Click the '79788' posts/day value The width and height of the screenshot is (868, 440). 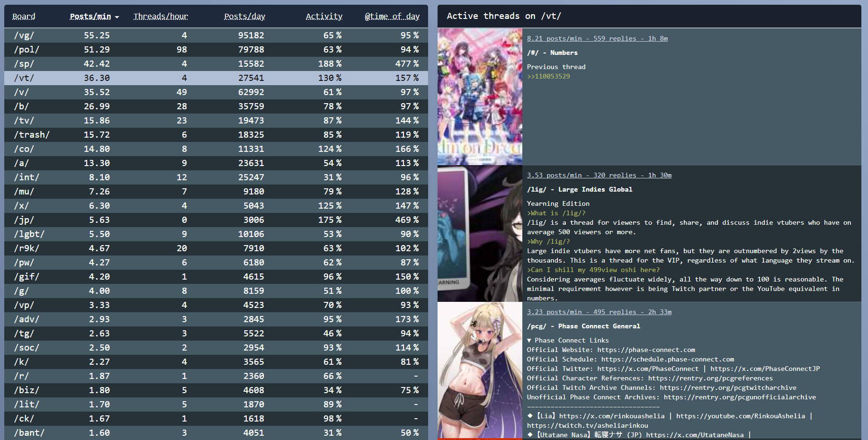click(251, 50)
